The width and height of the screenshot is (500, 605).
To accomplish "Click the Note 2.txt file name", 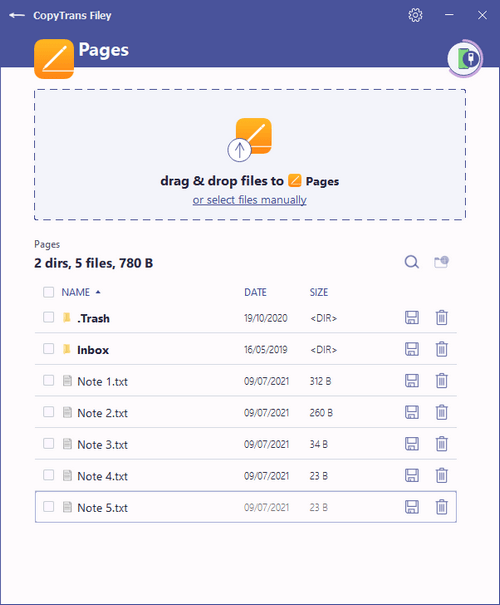I will (102, 413).
